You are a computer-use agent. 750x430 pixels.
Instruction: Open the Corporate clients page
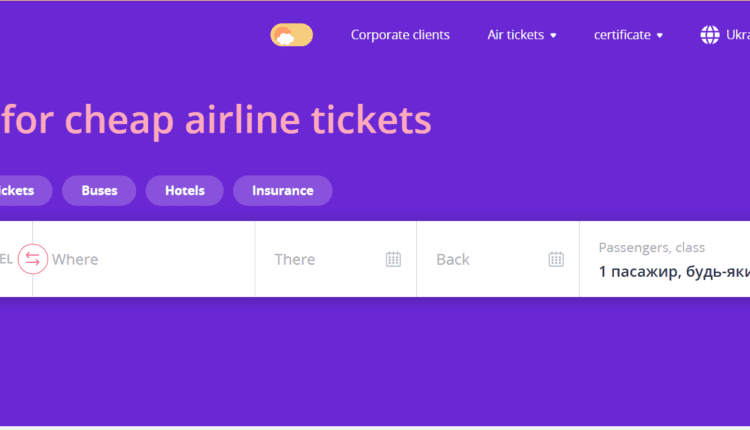coord(400,35)
